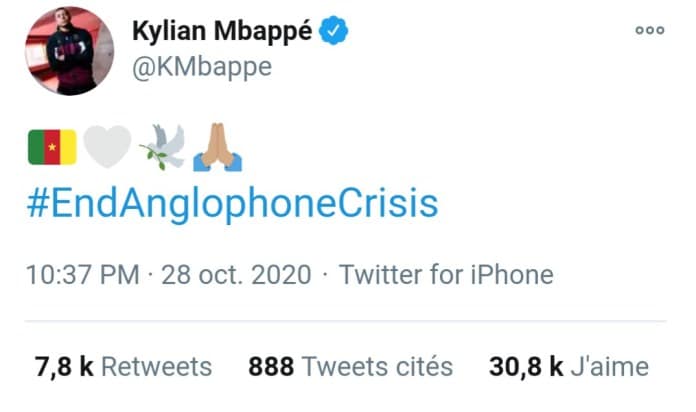This screenshot has width=696, height=412.
Task: Open the three-dot more options menu
Action: 649,30
